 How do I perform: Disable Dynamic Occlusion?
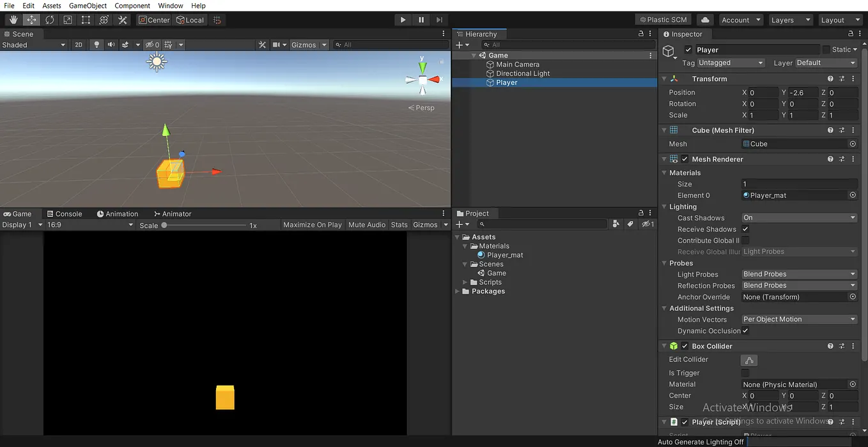(745, 331)
